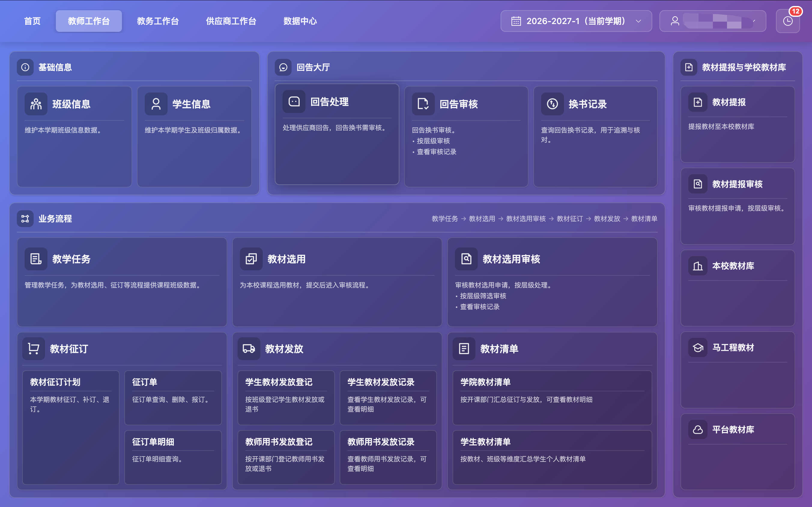Click the 教材发放 truck icon

coord(249,349)
